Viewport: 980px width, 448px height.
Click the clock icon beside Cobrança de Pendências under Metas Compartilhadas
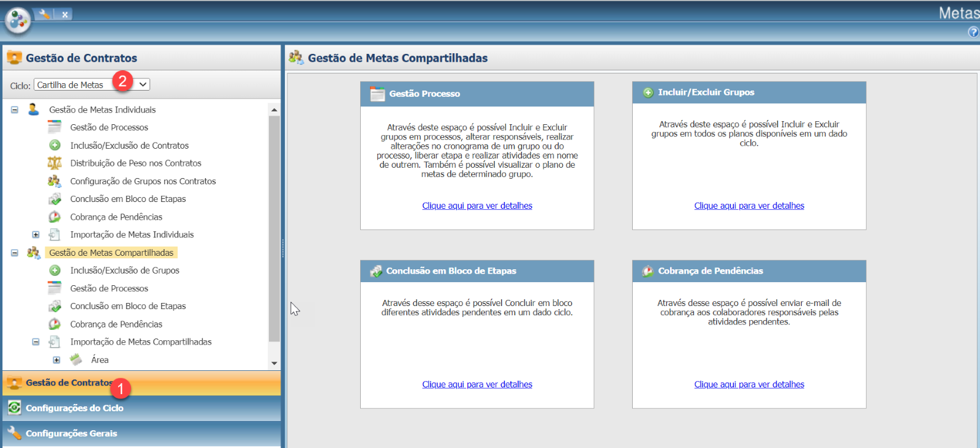55,324
